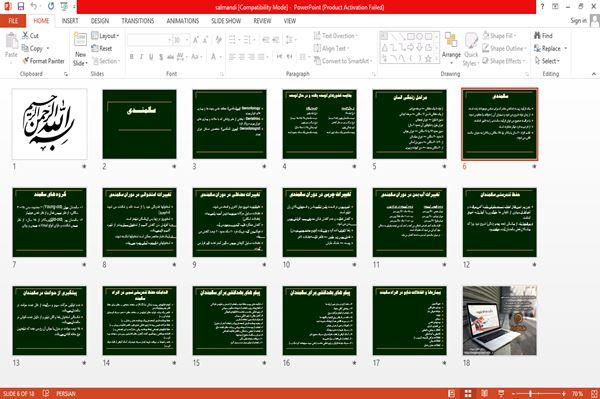Viewport: 600px width, 399px height.
Task: Reset the slide layout
Action: (102, 48)
